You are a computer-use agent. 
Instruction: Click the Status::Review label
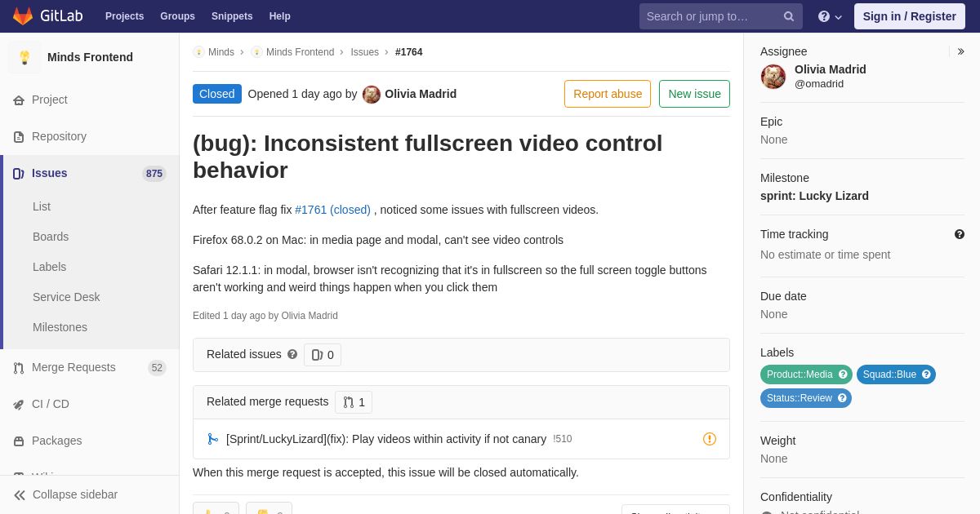coord(806,398)
